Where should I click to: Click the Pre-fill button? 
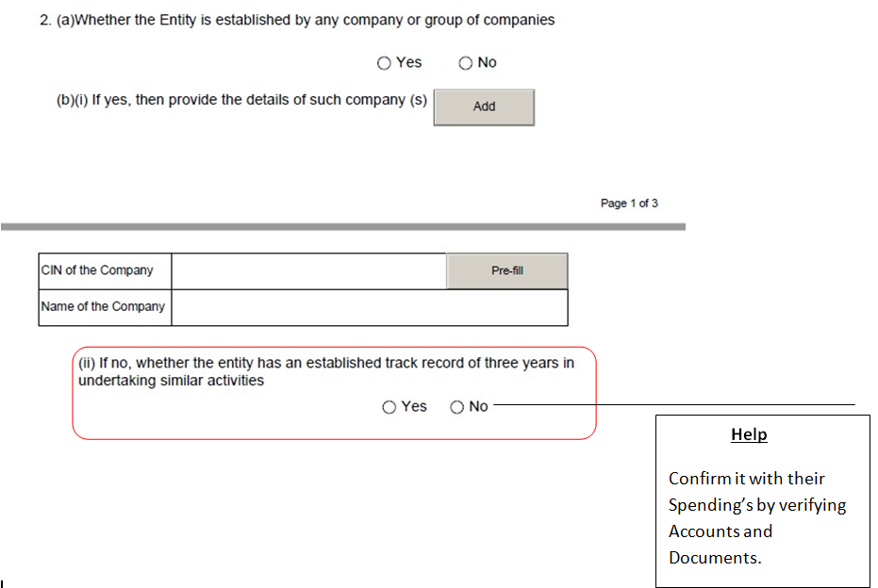point(506,270)
